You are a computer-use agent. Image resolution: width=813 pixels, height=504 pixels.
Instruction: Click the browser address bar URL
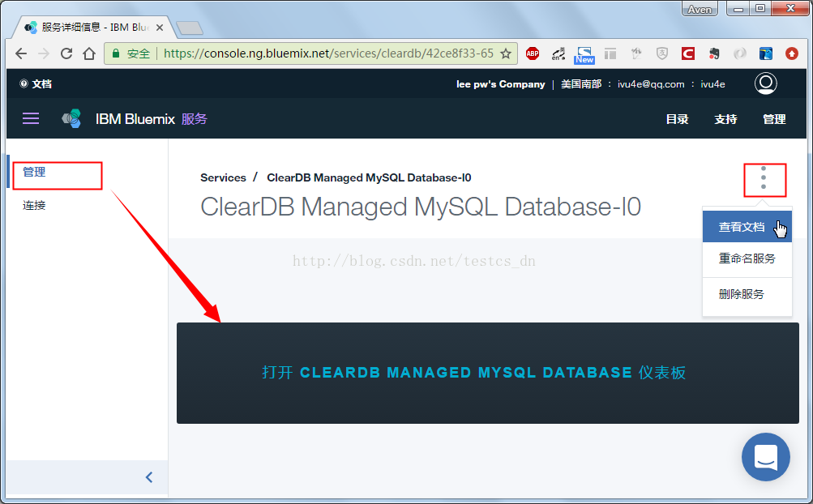pos(328,53)
